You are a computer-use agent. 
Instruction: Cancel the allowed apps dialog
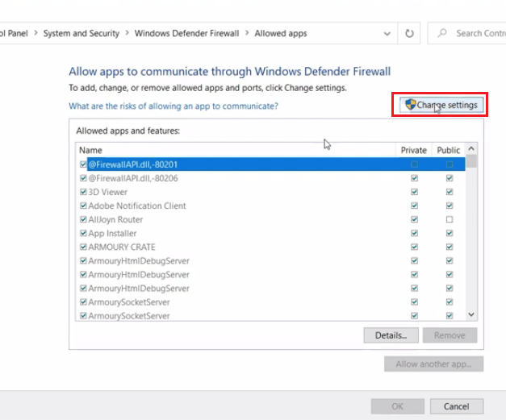click(x=457, y=406)
